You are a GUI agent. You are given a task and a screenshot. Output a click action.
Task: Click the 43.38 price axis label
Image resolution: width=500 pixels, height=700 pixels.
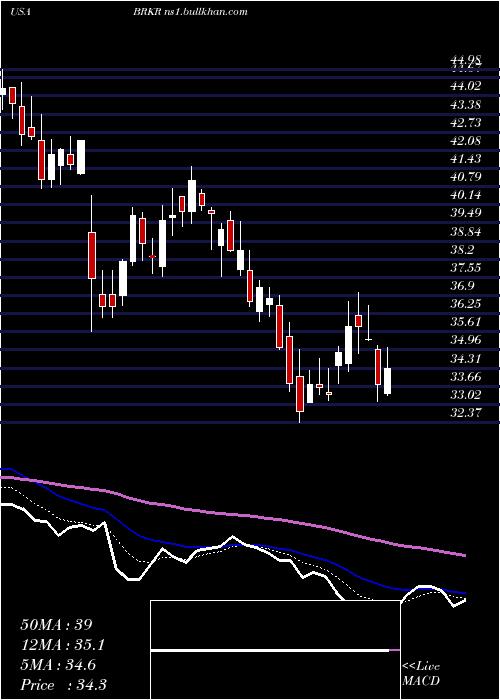[x=465, y=105]
